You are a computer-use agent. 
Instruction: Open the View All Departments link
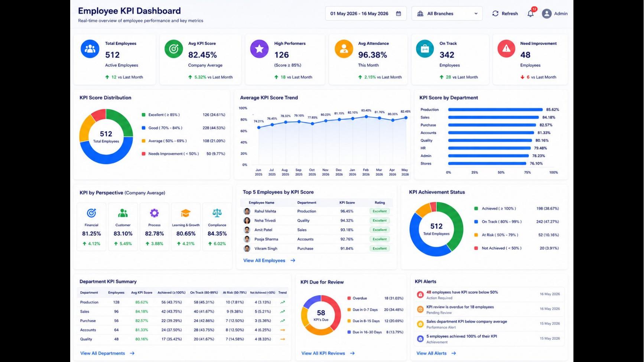pyautogui.click(x=107, y=353)
